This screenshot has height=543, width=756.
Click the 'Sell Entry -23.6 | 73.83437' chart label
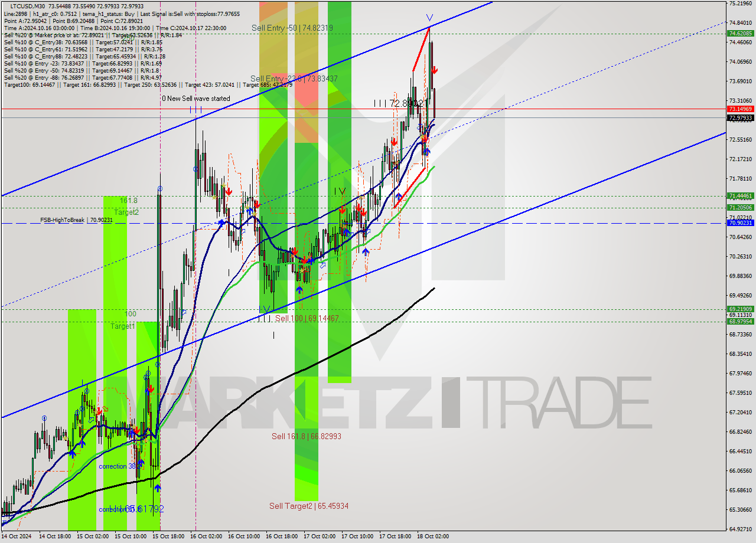294,78
